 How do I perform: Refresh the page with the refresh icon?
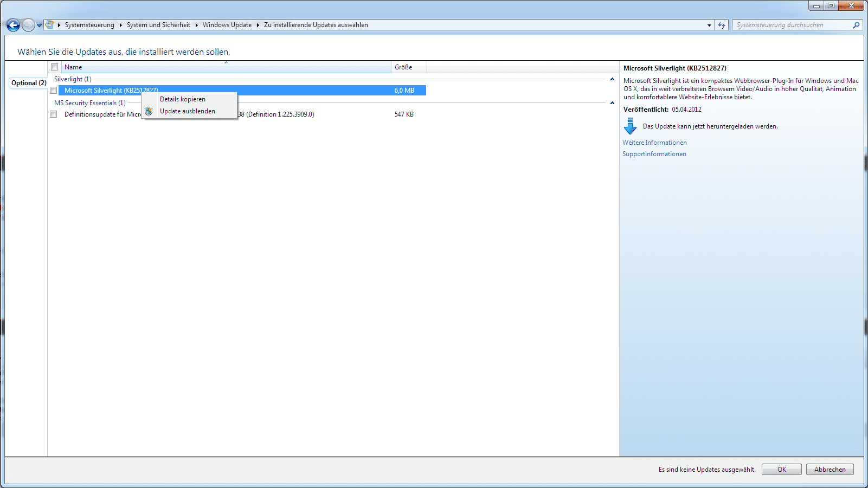[721, 25]
